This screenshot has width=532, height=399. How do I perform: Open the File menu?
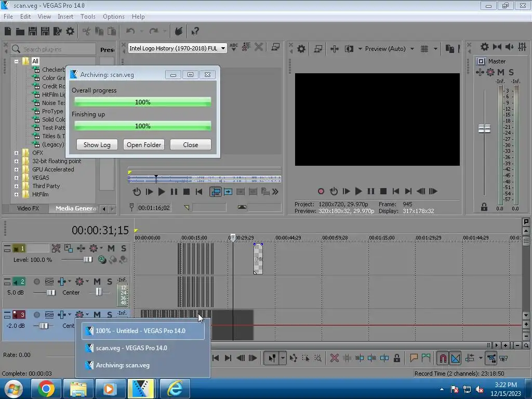click(x=8, y=16)
